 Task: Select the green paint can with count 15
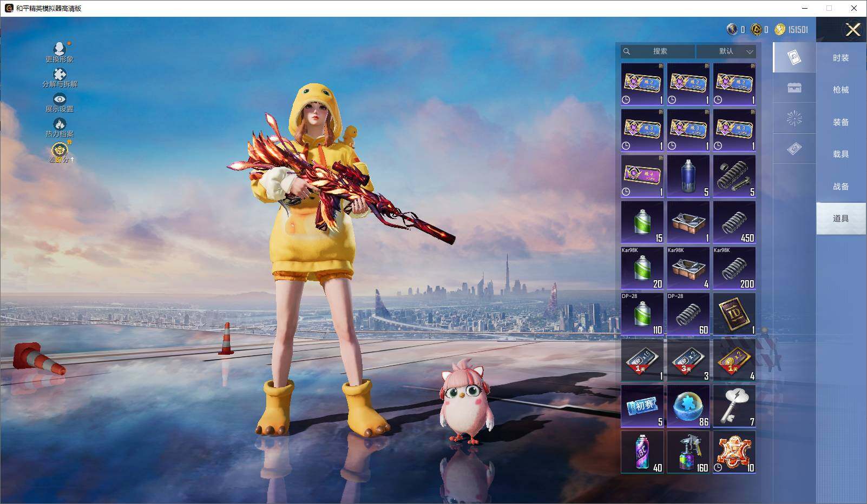pyautogui.click(x=642, y=222)
